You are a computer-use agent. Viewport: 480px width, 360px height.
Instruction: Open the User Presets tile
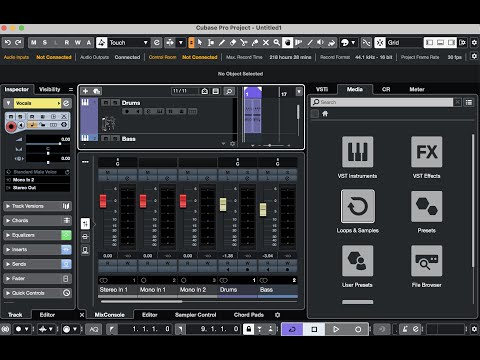coord(357,261)
